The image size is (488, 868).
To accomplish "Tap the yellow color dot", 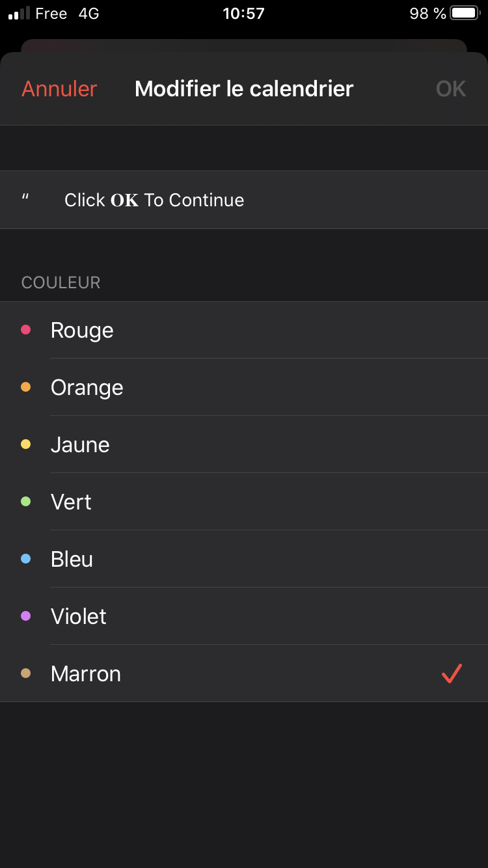I will pyautogui.click(x=26, y=444).
